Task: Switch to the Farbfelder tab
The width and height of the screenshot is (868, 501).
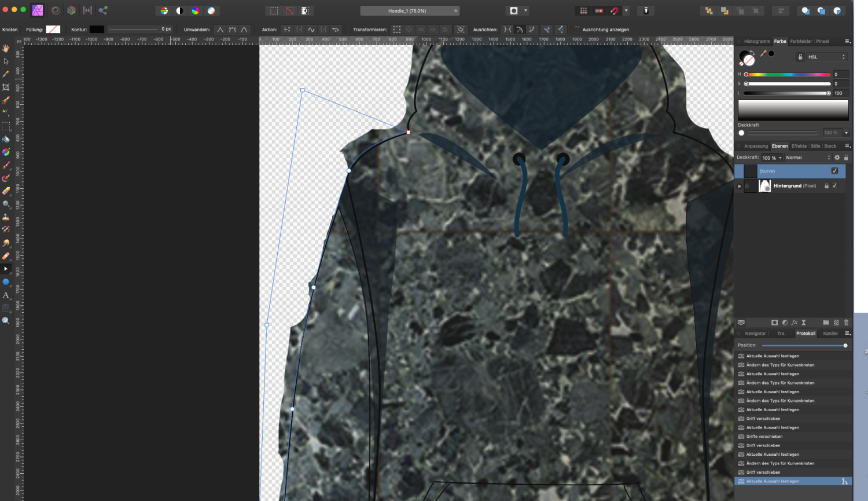Action: click(801, 41)
